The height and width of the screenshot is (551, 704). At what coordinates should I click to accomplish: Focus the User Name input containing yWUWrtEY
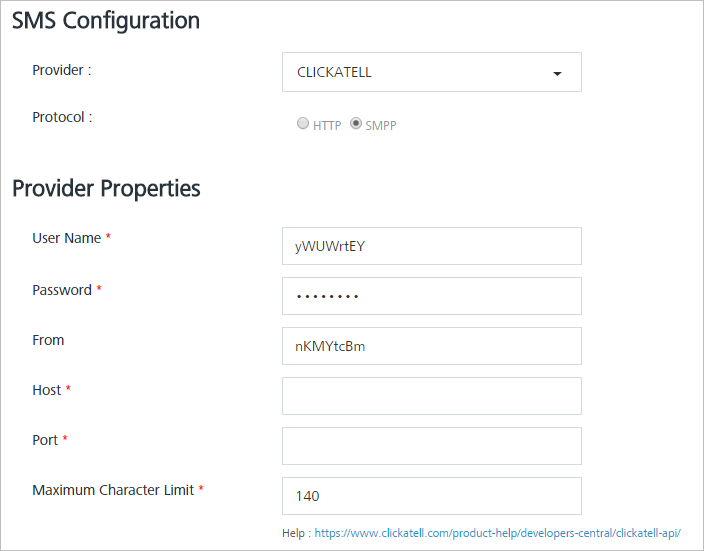click(x=431, y=246)
